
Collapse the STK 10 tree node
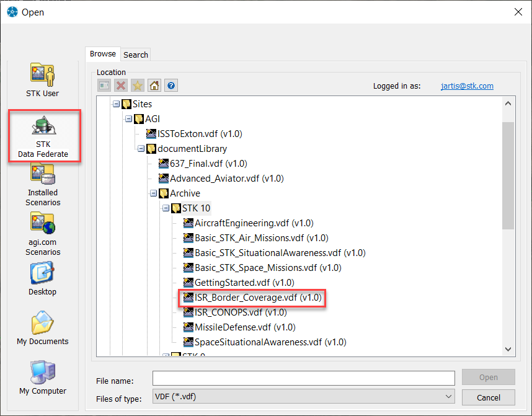point(166,208)
